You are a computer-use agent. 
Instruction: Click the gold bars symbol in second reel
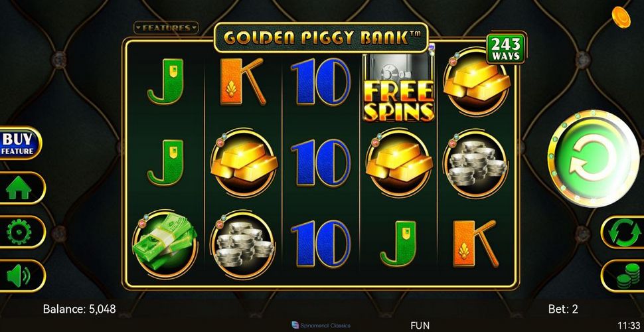(x=244, y=163)
